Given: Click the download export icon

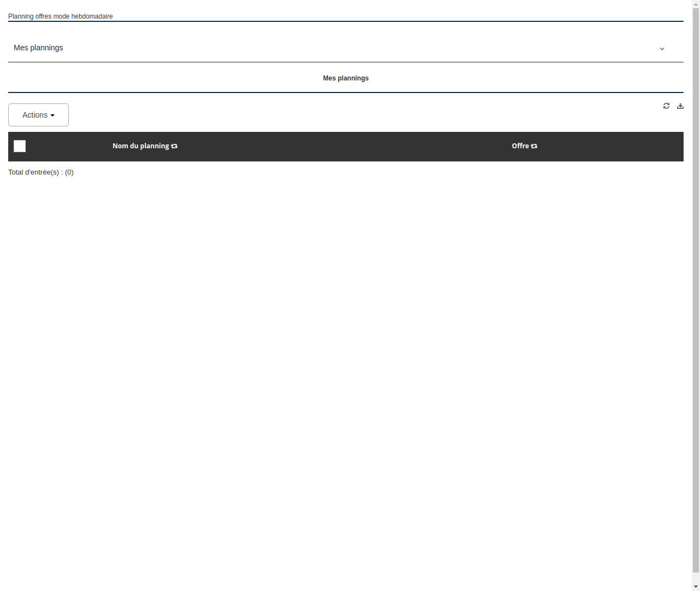Looking at the screenshot, I should (x=680, y=106).
